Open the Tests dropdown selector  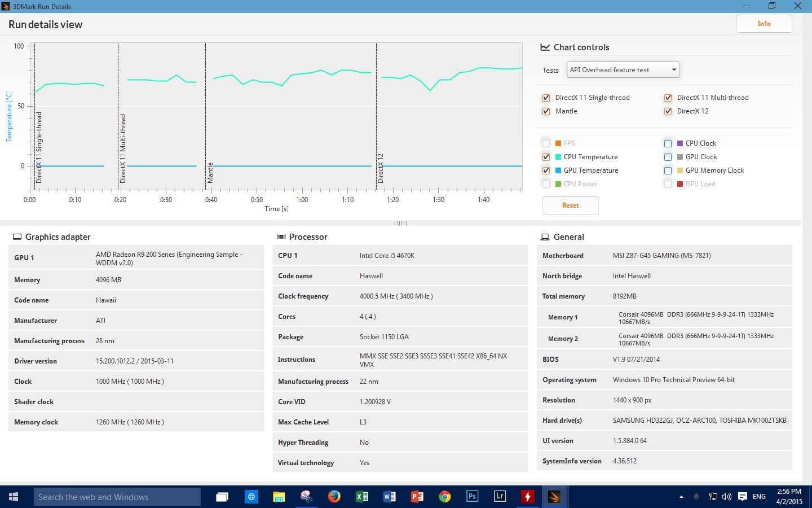click(623, 70)
